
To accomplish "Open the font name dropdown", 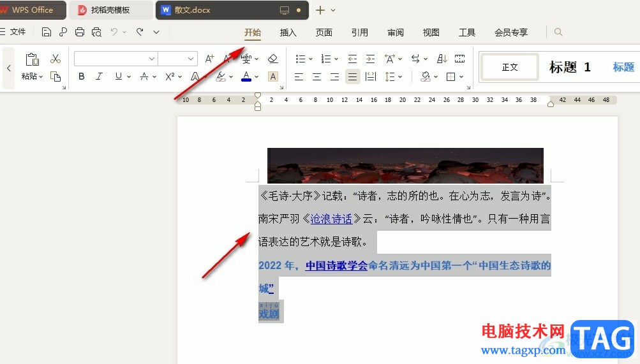I will click(152, 59).
